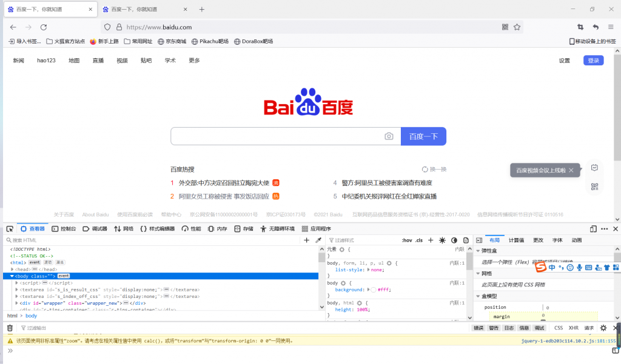Toggle the :hov pseudo-class panel
Viewport: 621px width, 364px height.
pyautogui.click(x=407, y=240)
